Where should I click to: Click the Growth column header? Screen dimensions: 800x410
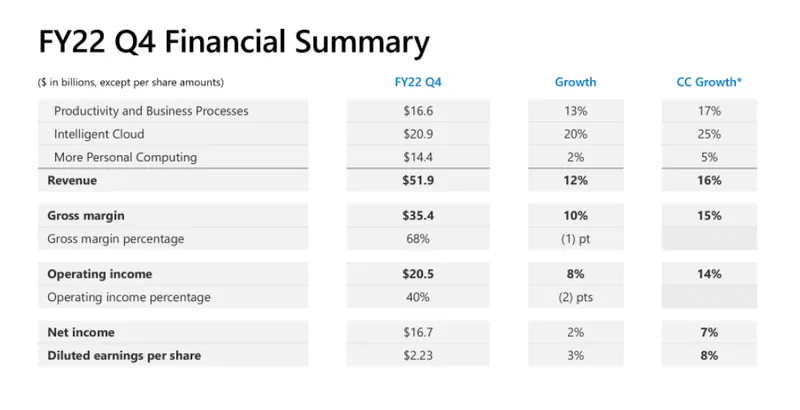[575, 81]
